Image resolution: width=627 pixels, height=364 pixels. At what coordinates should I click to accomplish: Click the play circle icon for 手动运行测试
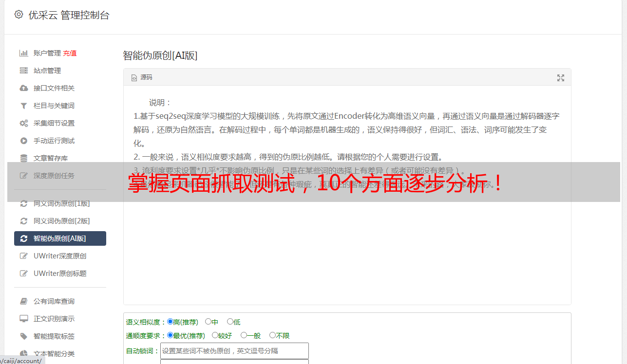coord(23,141)
